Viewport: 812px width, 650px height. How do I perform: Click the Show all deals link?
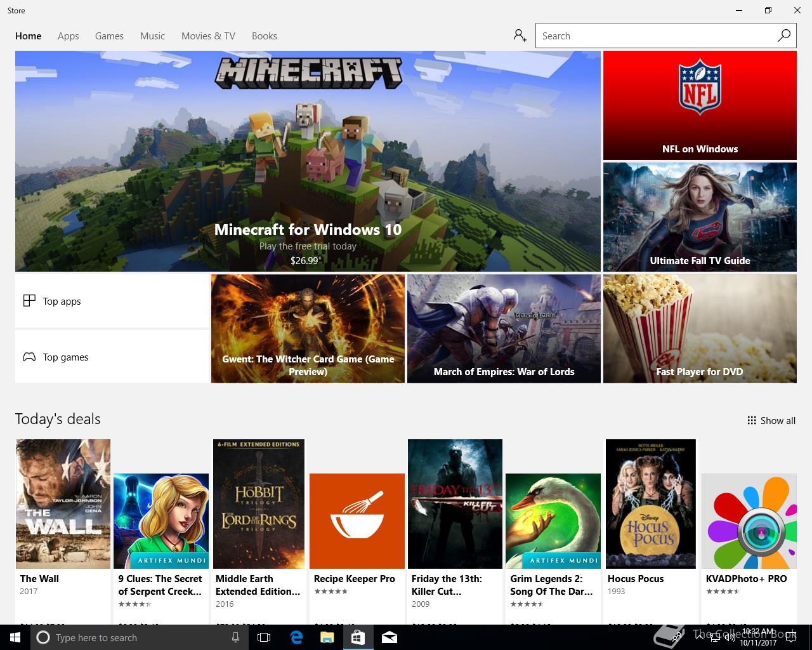pyautogui.click(x=771, y=420)
